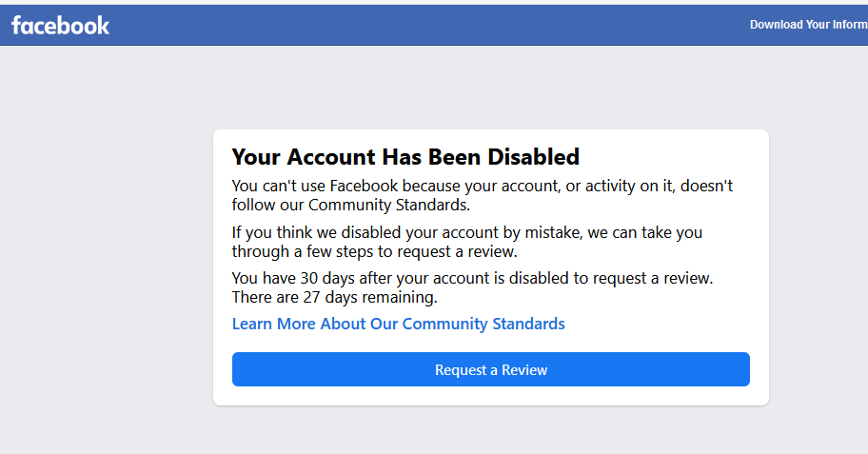The height and width of the screenshot is (454, 868).
Task: Click the words Your Account in heading
Action: point(304,157)
